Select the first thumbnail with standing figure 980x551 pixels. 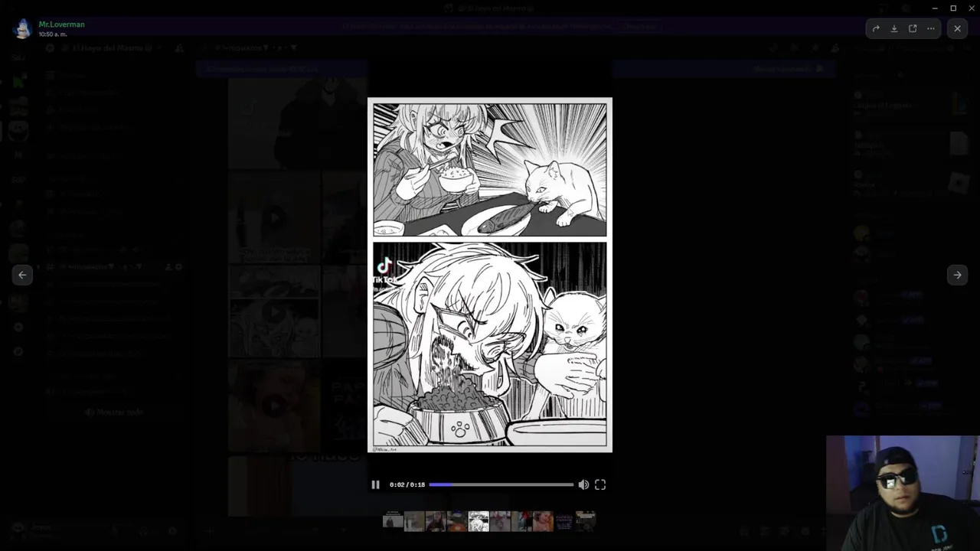[393, 521]
